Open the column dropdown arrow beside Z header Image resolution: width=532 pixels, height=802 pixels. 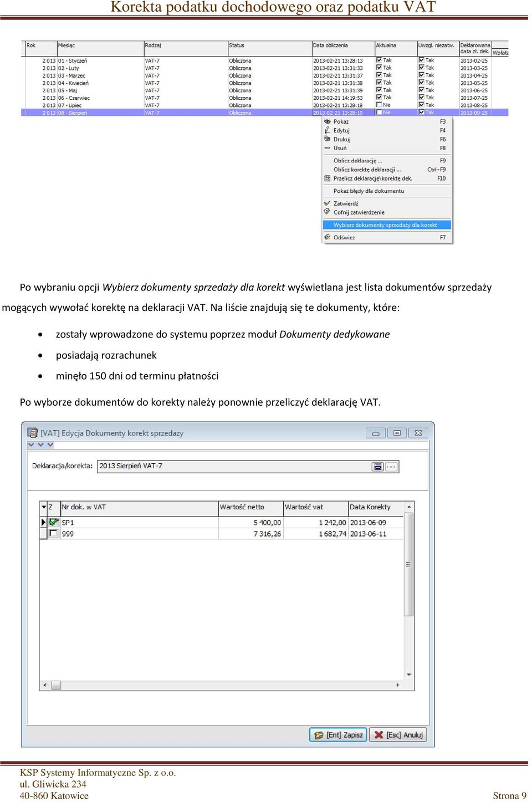click(x=44, y=507)
